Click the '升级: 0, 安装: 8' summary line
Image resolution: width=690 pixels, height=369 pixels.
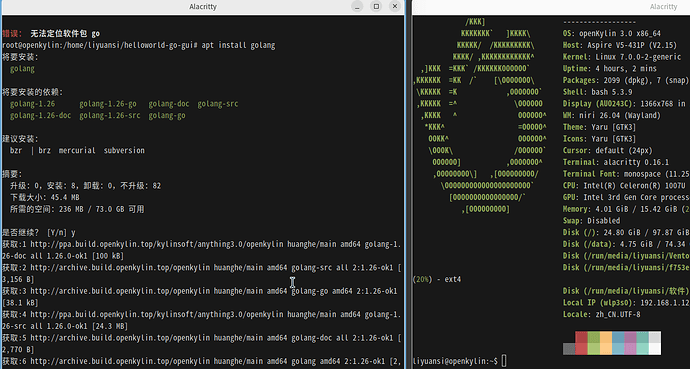(x=85, y=186)
